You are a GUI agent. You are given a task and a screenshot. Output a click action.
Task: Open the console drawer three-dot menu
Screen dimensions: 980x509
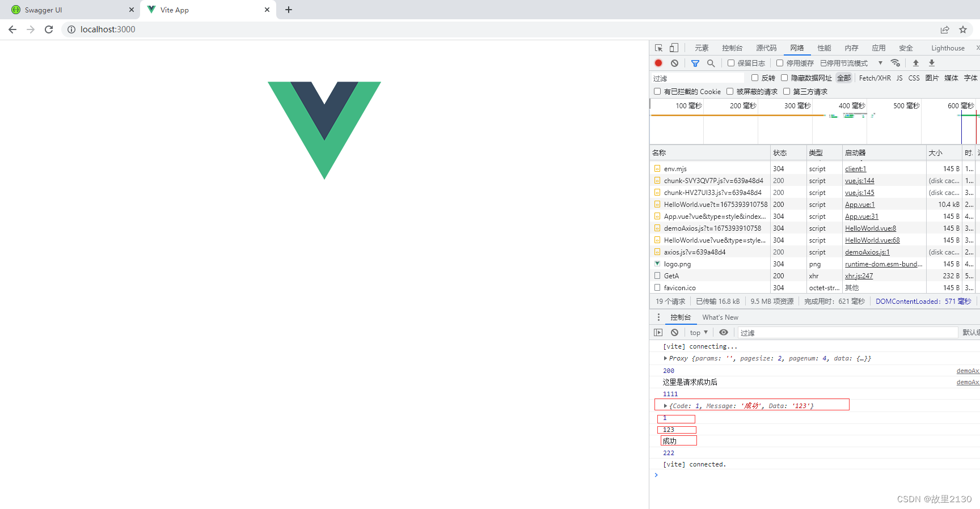[658, 317]
